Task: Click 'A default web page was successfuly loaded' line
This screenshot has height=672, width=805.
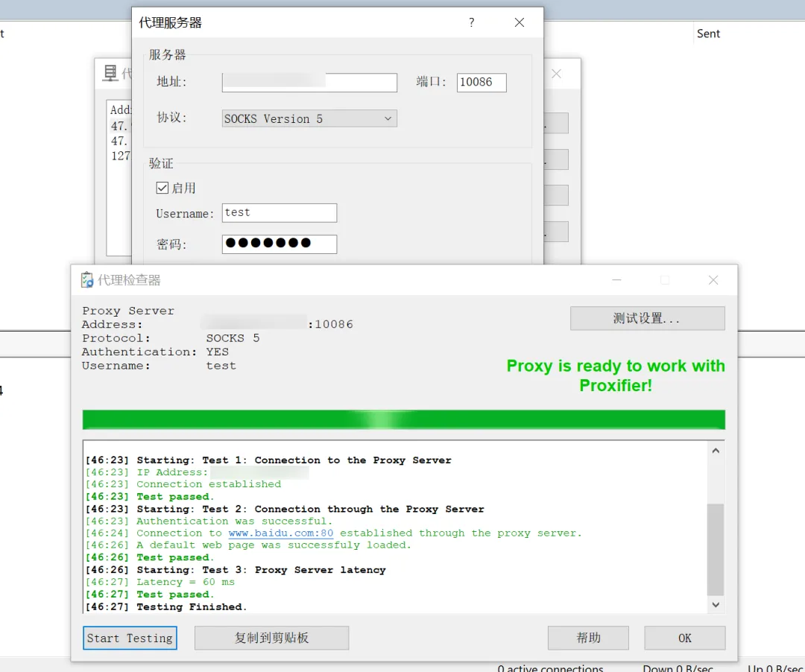Action: [248, 545]
